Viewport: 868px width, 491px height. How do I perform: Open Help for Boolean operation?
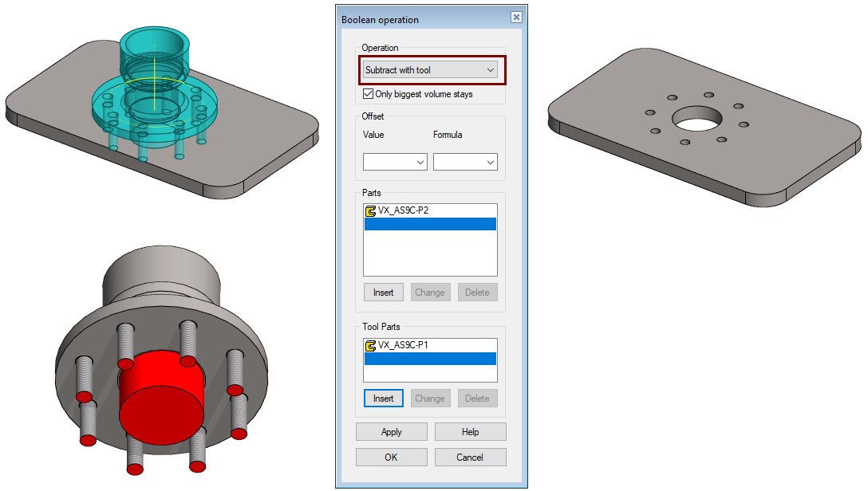pyautogui.click(x=471, y=432)
